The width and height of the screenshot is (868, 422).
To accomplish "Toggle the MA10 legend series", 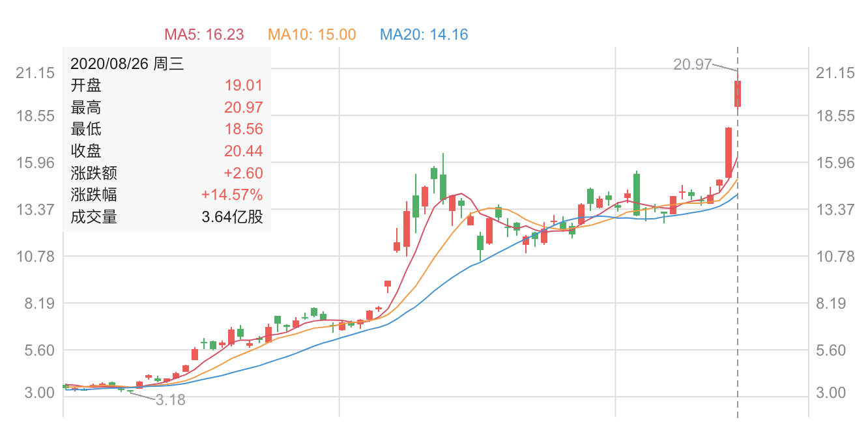I will pos(312,35).
